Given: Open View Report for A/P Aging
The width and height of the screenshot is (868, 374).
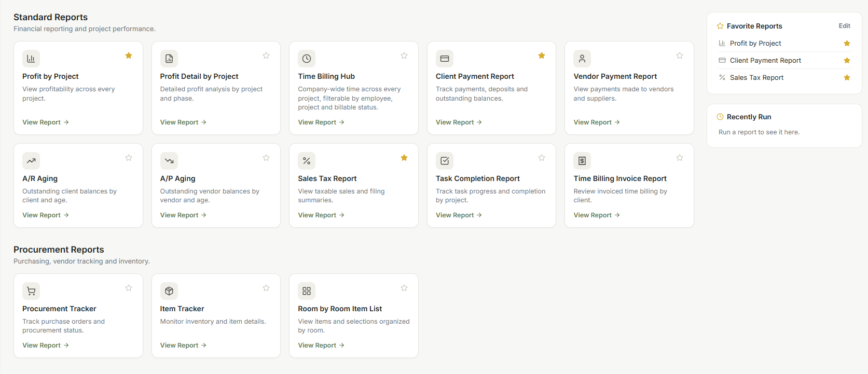Looking at the screenshot, I should tap(184, 215).
